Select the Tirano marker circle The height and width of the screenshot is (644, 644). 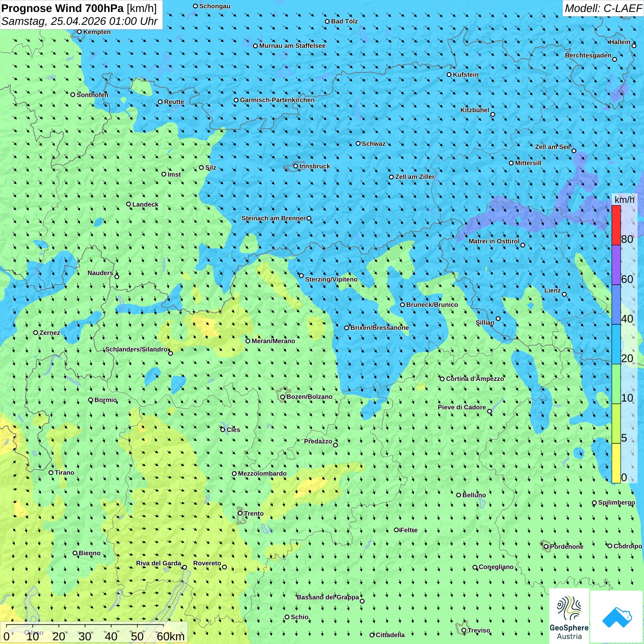[51, 472]
